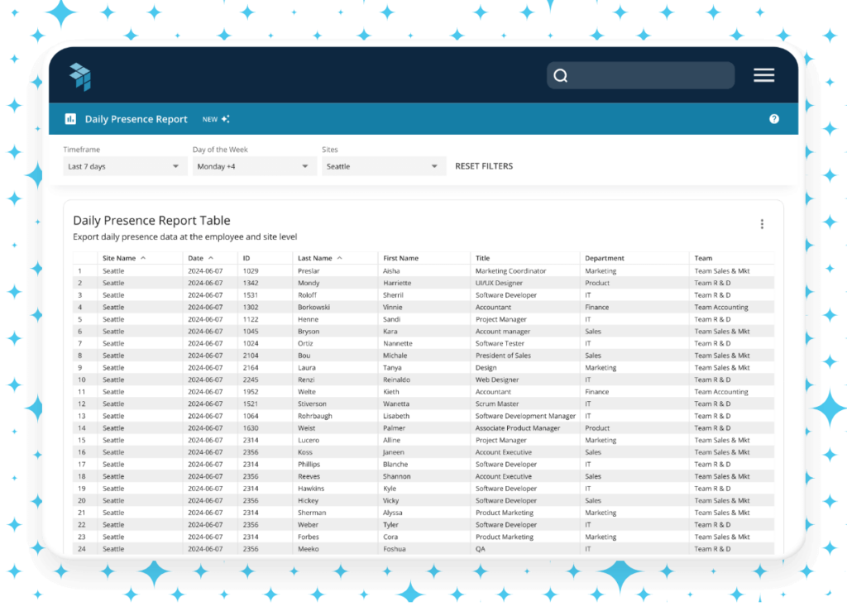Select the Daily Presence Report menu item
Viewport: 847px width, 616px height.
coord(136,118)
